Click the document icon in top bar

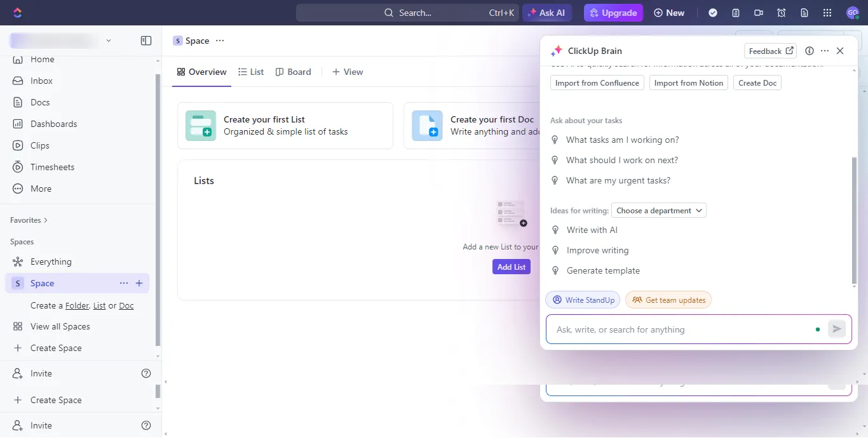click(804, 13)
